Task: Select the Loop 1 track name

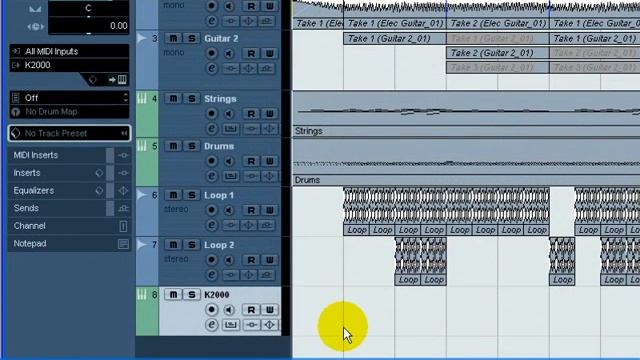Action: [x=219, y=195]
